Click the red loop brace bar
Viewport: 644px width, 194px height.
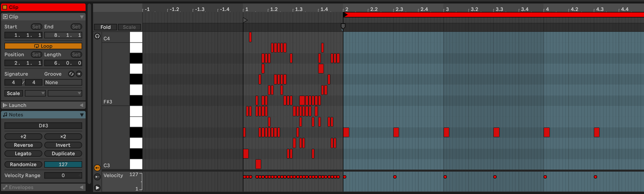click(494, 15)
